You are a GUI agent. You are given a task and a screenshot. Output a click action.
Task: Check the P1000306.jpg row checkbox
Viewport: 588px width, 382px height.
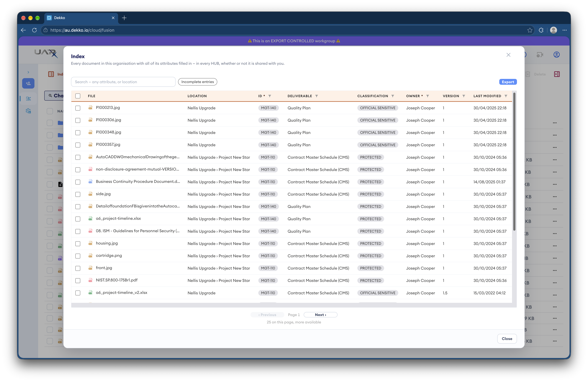(78, 120)
